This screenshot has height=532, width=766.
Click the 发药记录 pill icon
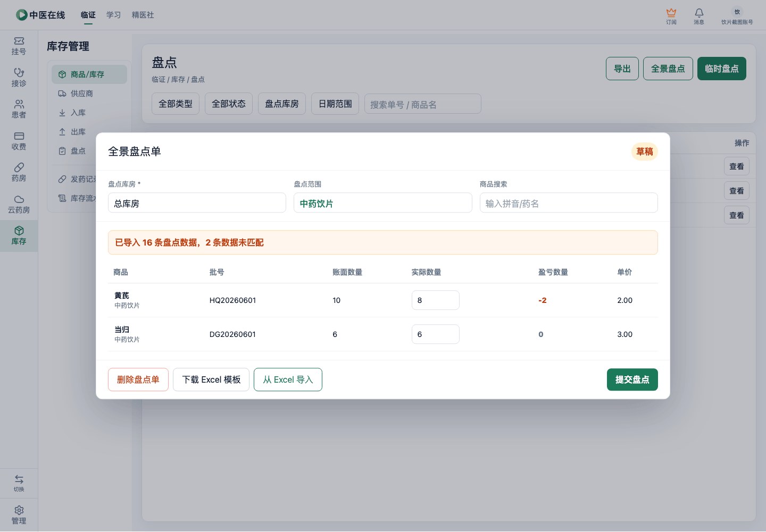click(62, 179)
